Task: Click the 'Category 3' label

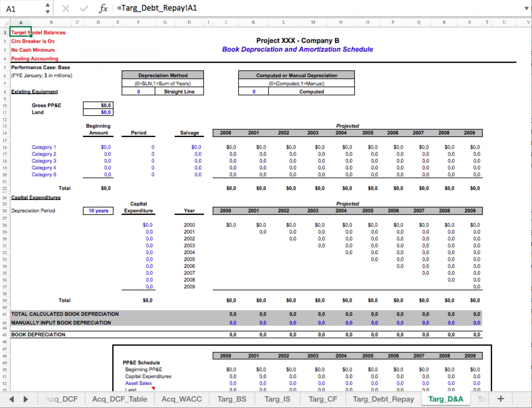Action: tap(44, 161)
